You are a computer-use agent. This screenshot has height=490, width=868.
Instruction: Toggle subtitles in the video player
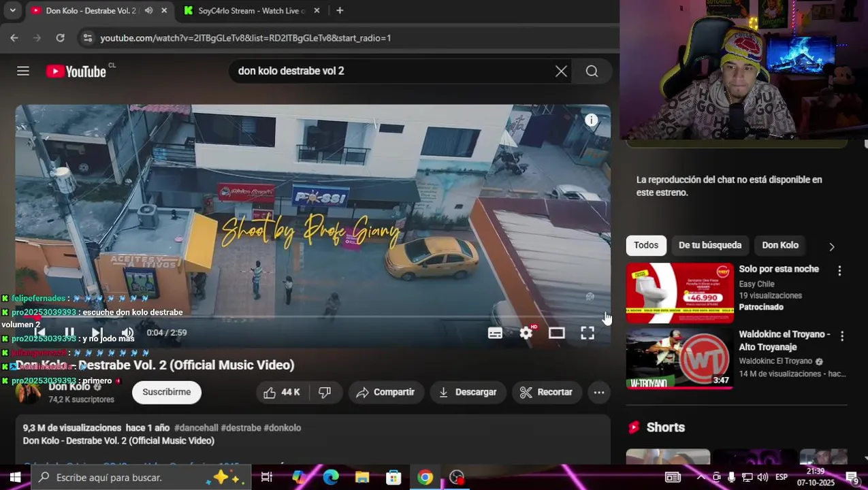click(495, 333)
